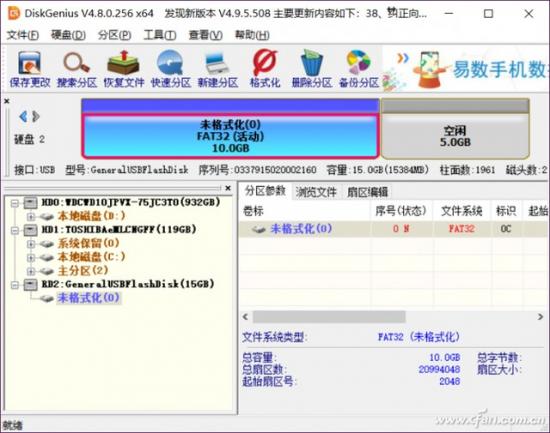This screenshot has height=433, width=550.
Task: Click the 10.0GB FAT32 partition bar
Action: tap(230, 136)
